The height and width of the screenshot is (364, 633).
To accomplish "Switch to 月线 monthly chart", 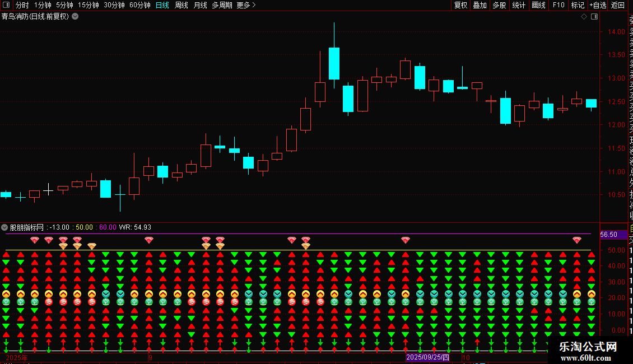I will click(x=200, y=5).
